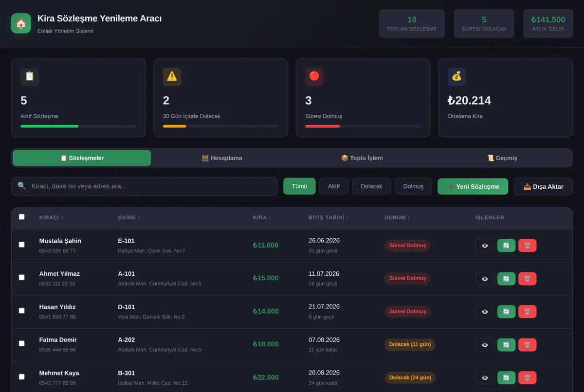
Task: Renew Mehmet Kaya's contract
Action: click(506, 378)
